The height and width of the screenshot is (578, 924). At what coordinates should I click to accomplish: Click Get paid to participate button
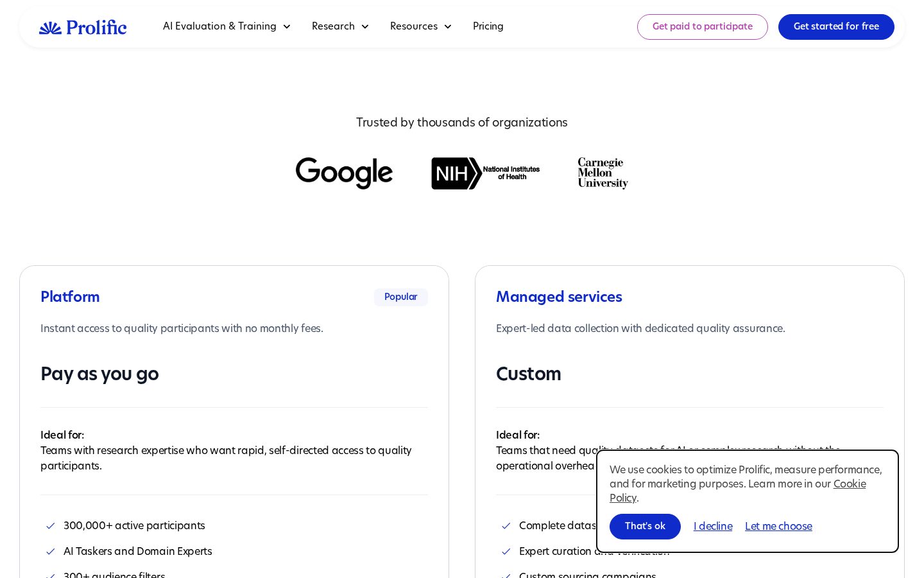click(703, 27)
